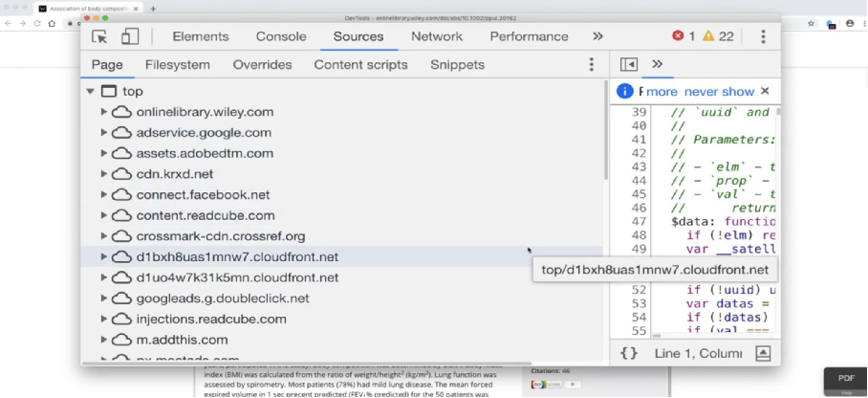Viewport: 868px width, 398px height.
Task: Expand assets.adobedtm.com node
Action: 103,153
